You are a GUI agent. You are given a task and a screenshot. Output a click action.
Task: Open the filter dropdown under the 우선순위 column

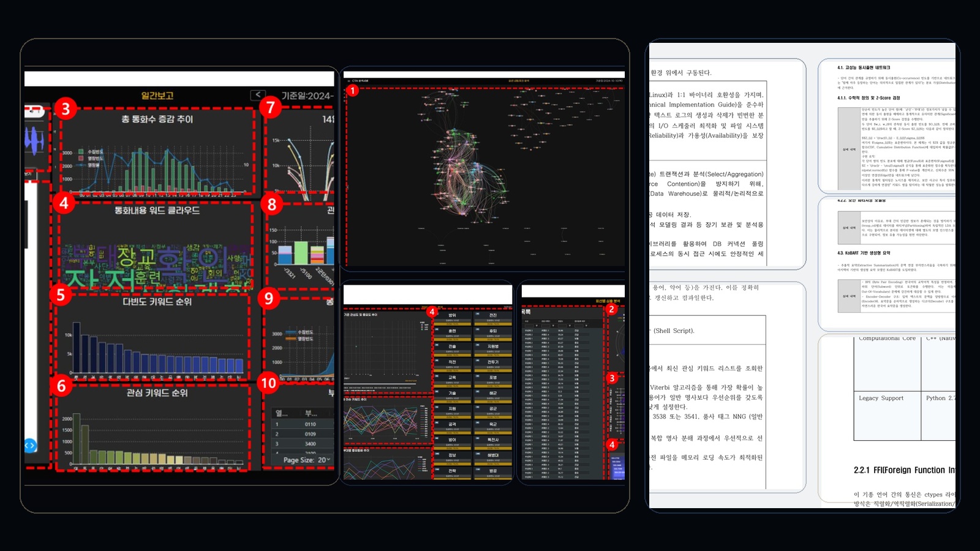pos(587,326)
